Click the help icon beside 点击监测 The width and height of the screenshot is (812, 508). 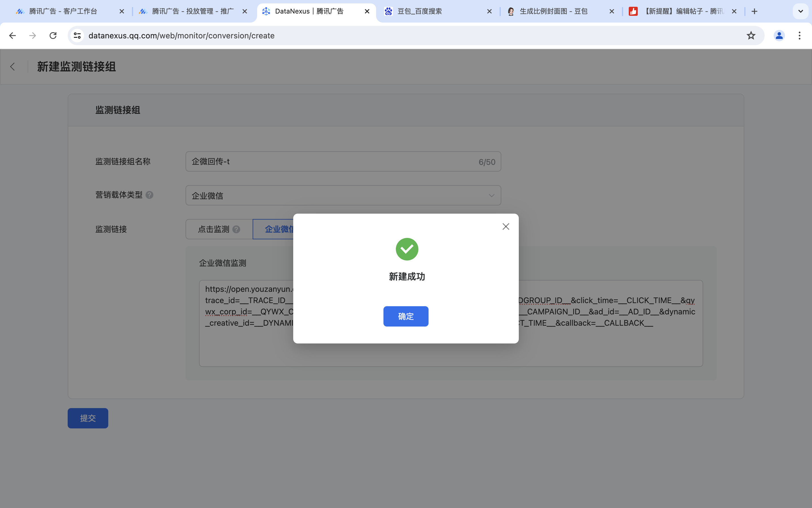click(236, 229)
